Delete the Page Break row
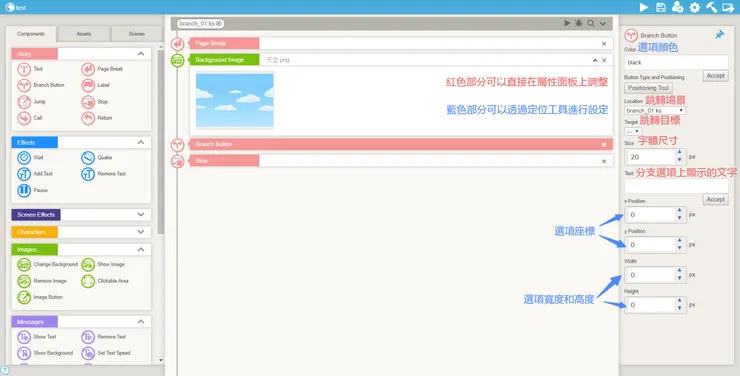Image resolution: width=740 pixels, height=376 pixels. coord(604,44)
